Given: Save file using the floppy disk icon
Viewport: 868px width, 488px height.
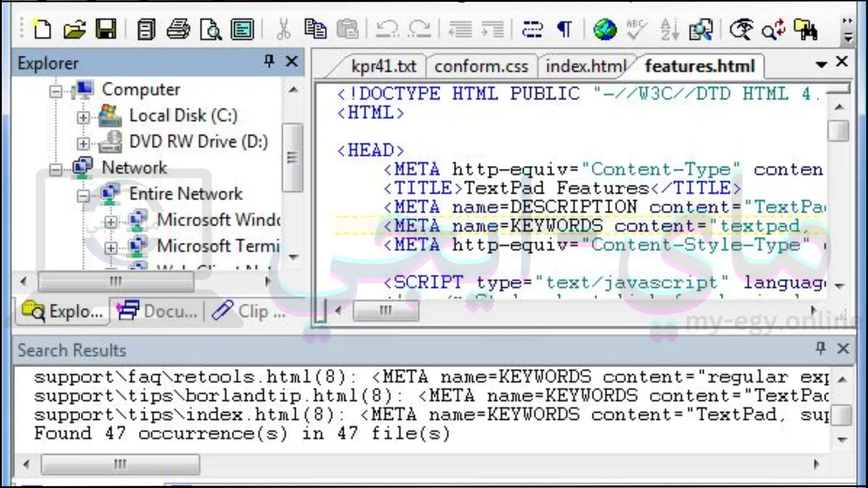Looking at the screenshot, I should point(106,30).
